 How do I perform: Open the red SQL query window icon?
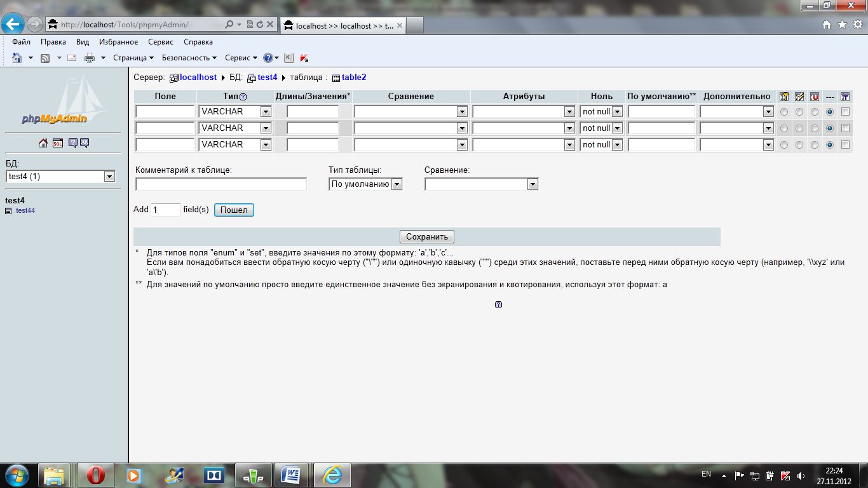pyautogui.click(x=58, y=143)
